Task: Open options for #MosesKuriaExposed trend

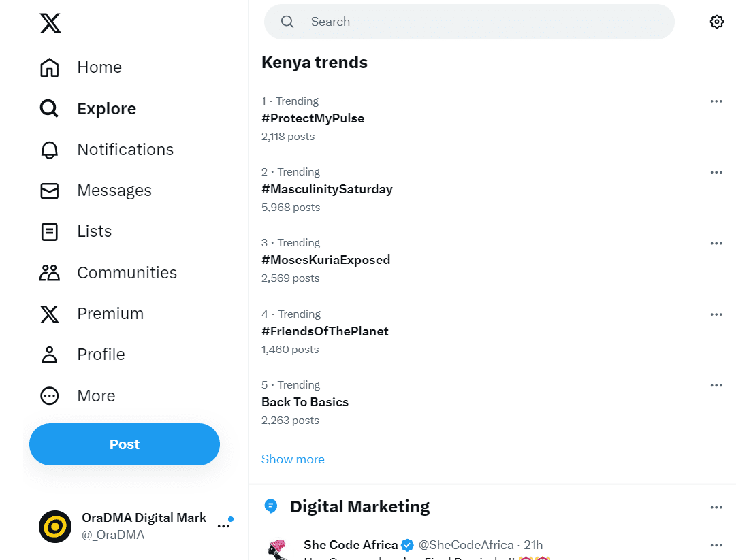Action: [x=716, y=243]
